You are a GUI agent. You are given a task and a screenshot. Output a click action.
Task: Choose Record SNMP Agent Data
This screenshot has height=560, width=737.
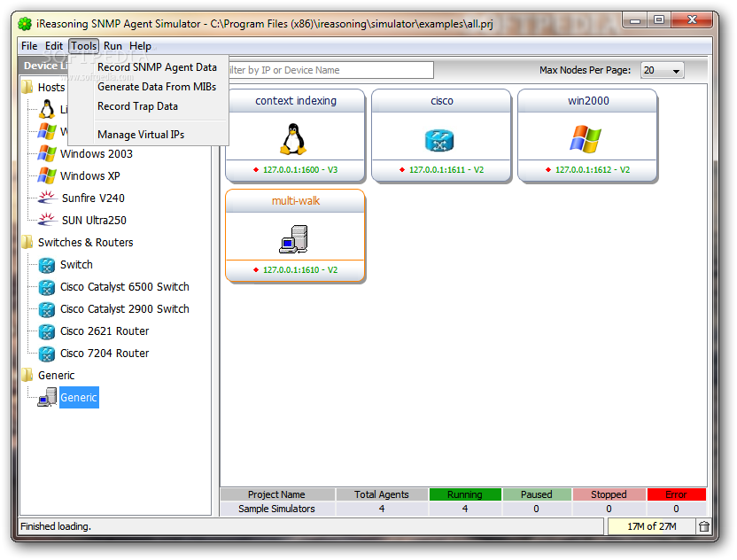(157, 67)
